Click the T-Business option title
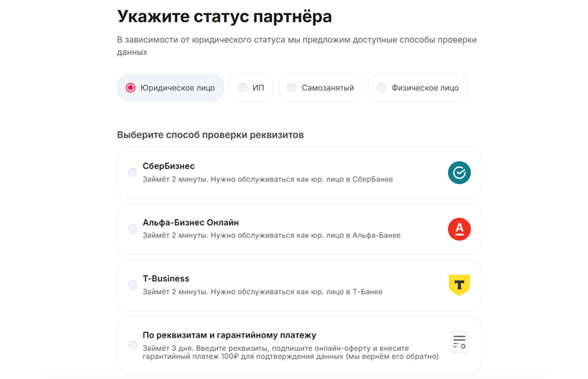This screenshot has width=588, height=379. pos(166,278)
